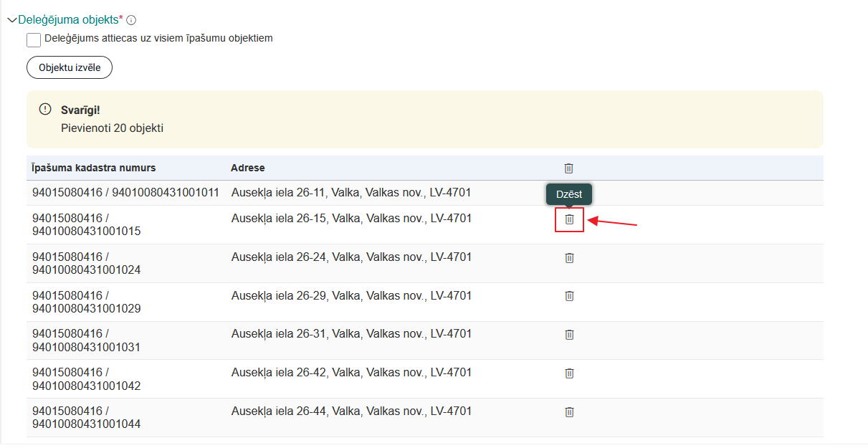The width and height of the screenshot is (868, 448).
Task: Open info icon beside Deleģējuma objekts
Action: (x=131, y=20)
